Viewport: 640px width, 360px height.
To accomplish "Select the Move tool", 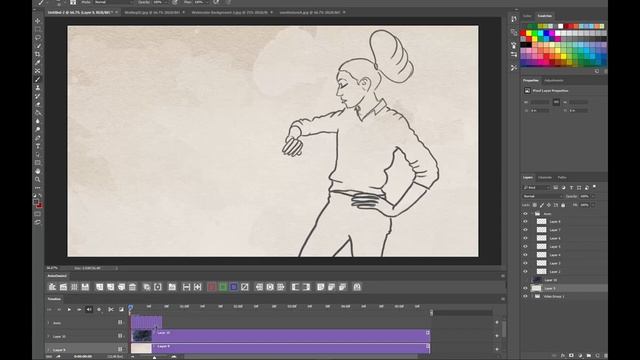I will click(x=38, y=21).
